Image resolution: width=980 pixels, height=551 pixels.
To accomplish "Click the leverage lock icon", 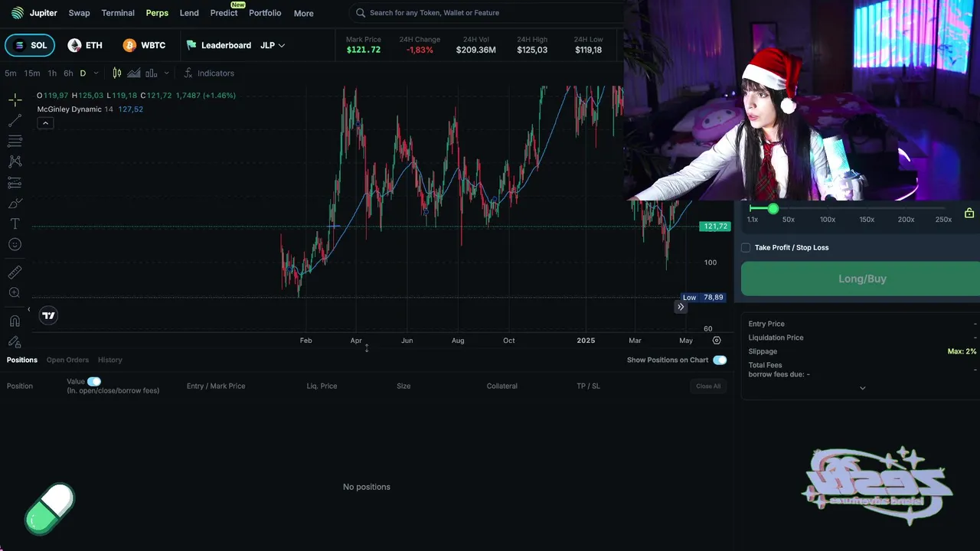I will point(969,214).
